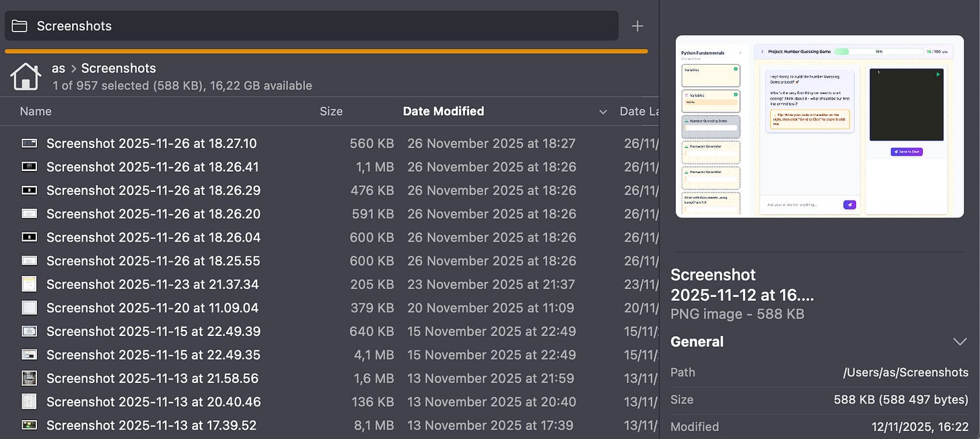Select Screenshot 2025-11-26 at 18.26.41

(x=153, y=167)
